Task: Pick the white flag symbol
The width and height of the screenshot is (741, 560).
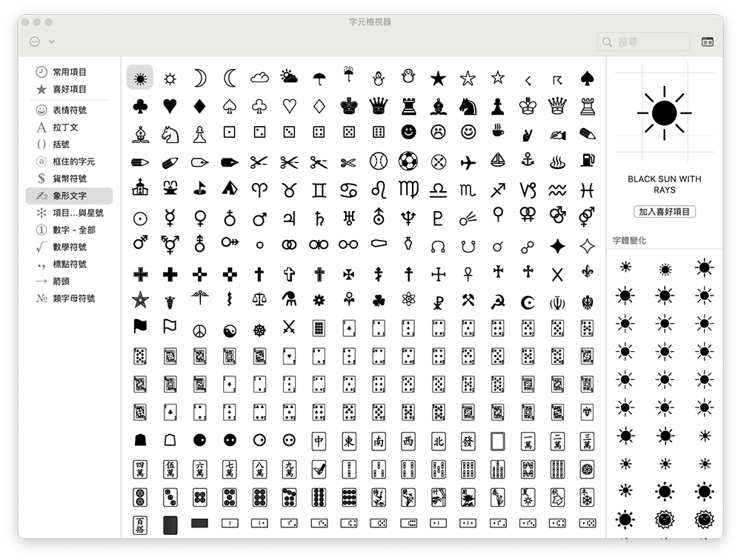Action: coord(170,326)
